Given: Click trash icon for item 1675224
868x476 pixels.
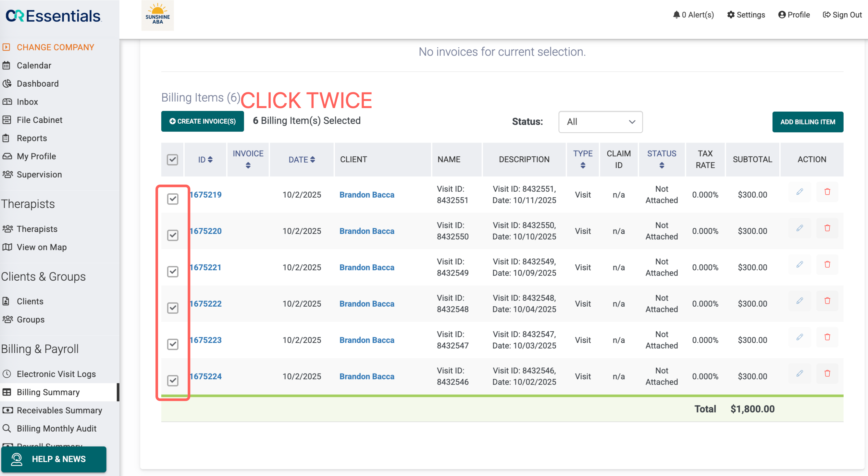Looking at the screenshot, I should click(x=827, y=373).
